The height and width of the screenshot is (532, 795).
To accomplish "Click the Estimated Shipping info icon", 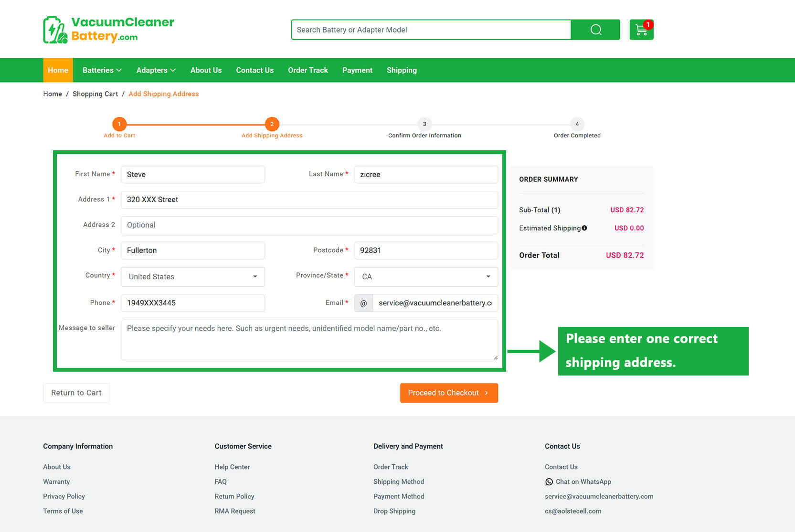I will (x=584, y=228).
